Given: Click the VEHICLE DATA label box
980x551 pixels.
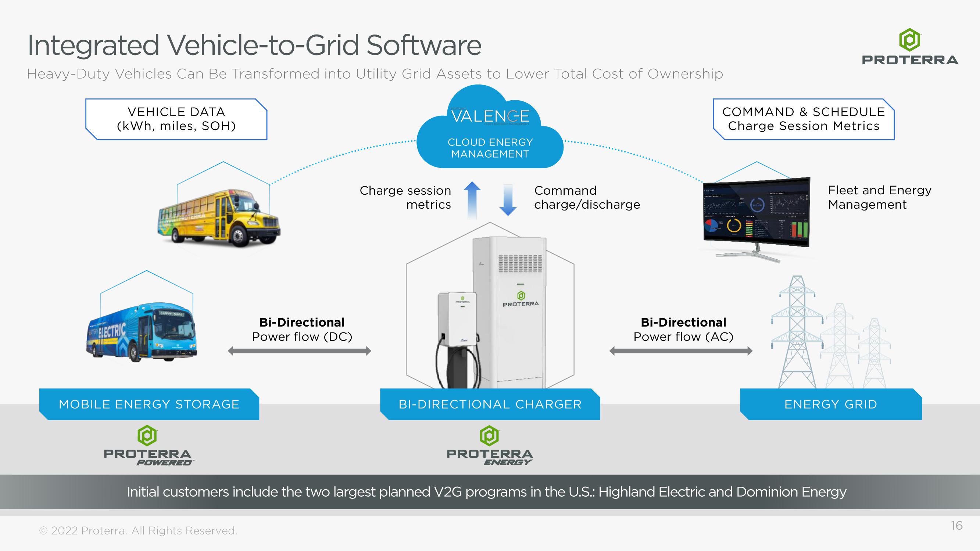Looking at the screenshot, I should click(176, 119).
